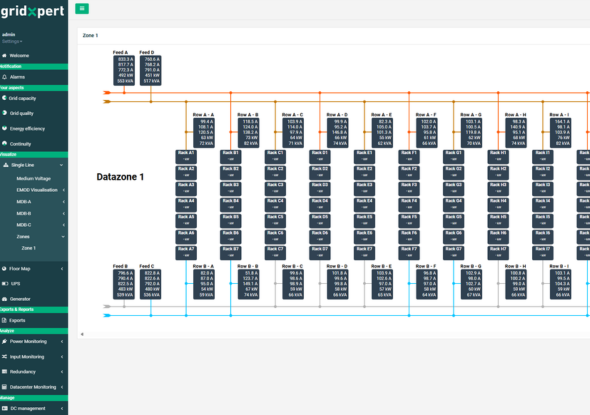The image size is (590, 415).
Task: Select Rack A1 in the diagram
Action: pyautogui.click(x=186, y=157)
